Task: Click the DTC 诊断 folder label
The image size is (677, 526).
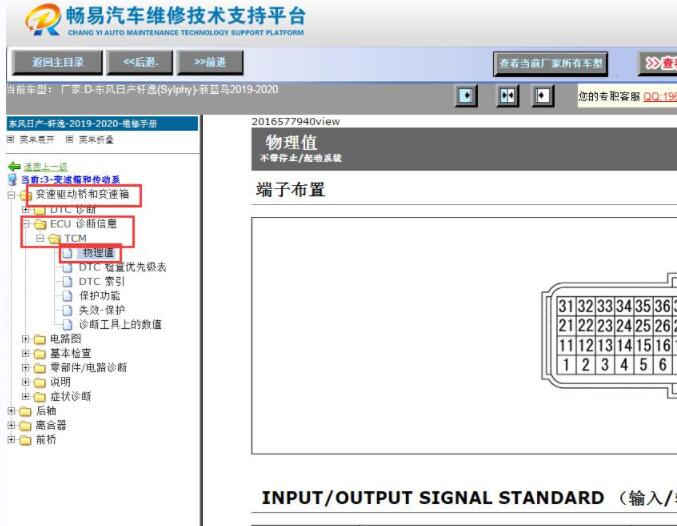Action: pos(73,209)
